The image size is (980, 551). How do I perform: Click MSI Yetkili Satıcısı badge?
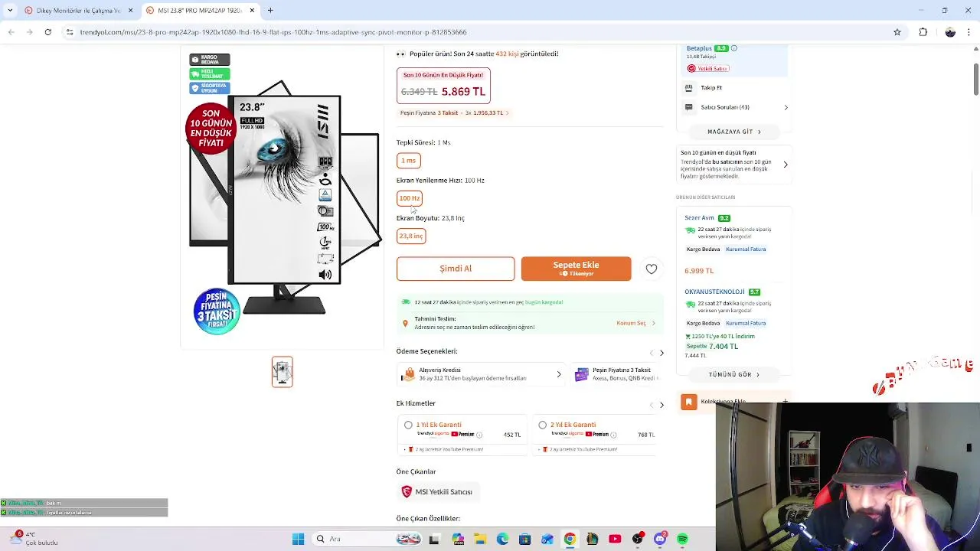[437, 492]
